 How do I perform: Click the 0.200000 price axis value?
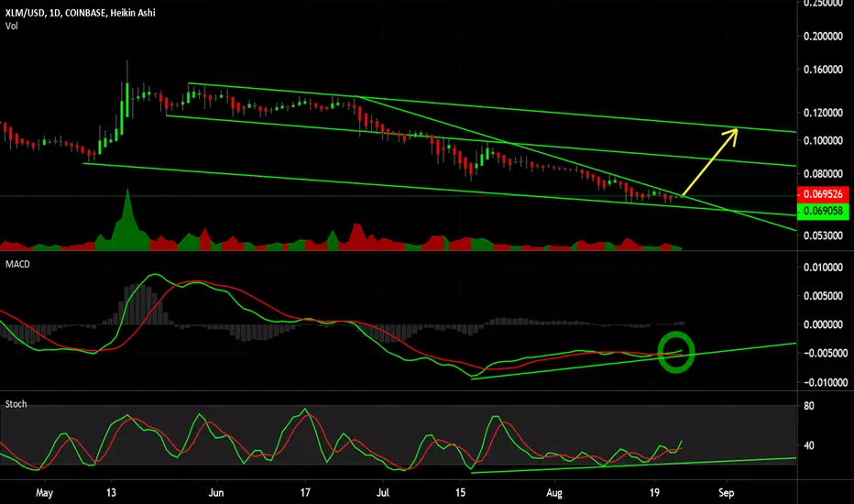pos(823,36)
